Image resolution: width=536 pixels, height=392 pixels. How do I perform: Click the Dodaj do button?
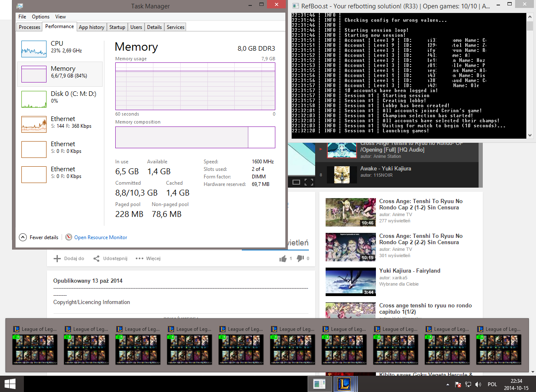coord(69,258)
